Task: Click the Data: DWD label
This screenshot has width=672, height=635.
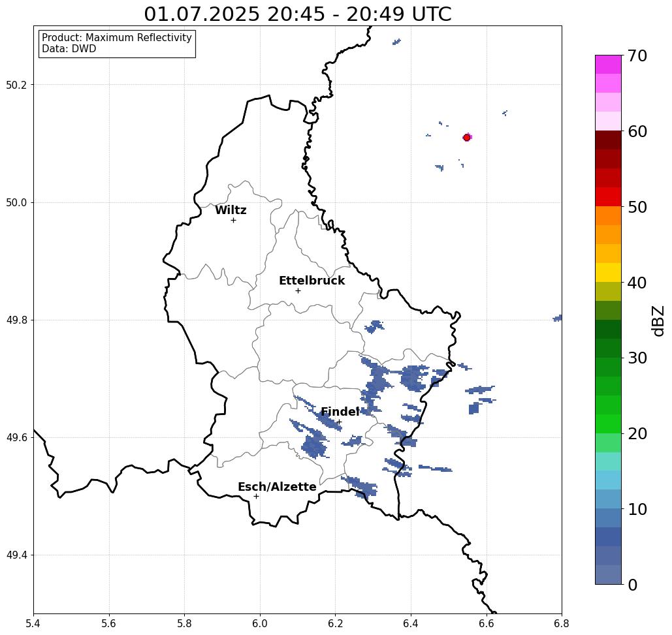Action: [69, 49]
